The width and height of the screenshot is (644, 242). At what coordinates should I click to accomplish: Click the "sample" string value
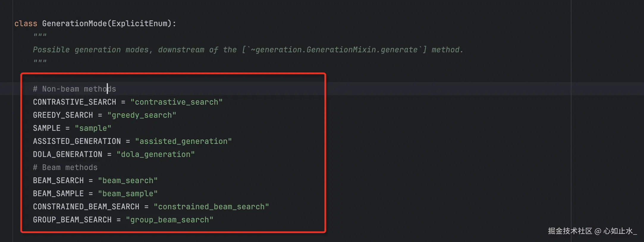coord(93,128)
